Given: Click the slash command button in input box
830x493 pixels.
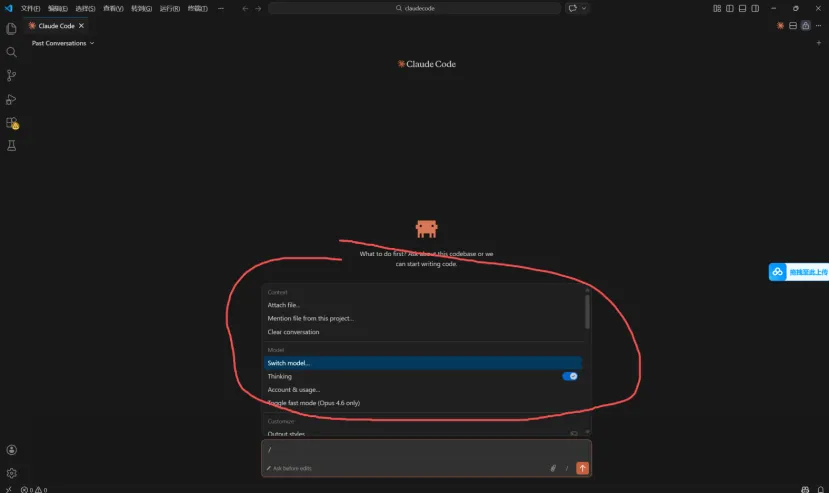Looking at the screenshot, I should 566,468.
